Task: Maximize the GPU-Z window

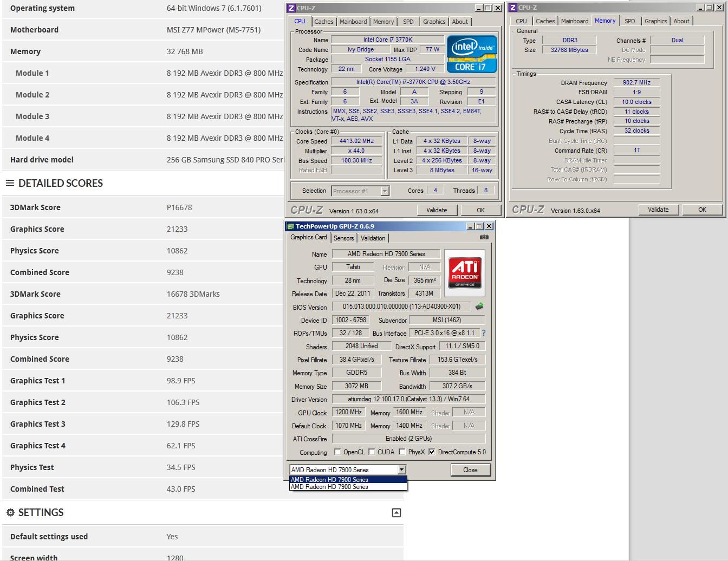Action: pos(480,226)
